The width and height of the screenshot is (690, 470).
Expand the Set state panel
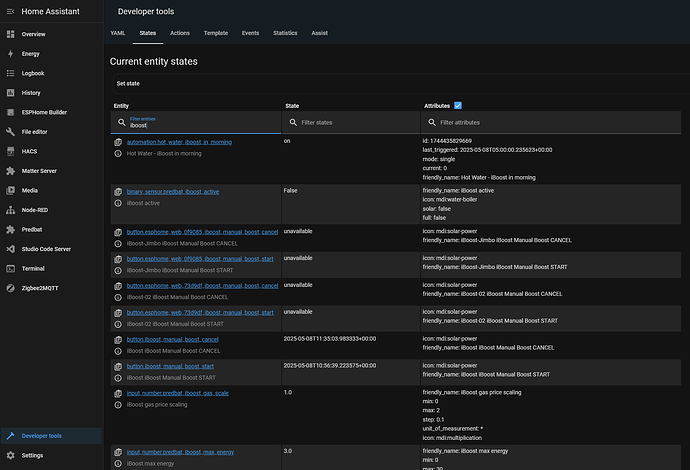(x=401, y=84)
